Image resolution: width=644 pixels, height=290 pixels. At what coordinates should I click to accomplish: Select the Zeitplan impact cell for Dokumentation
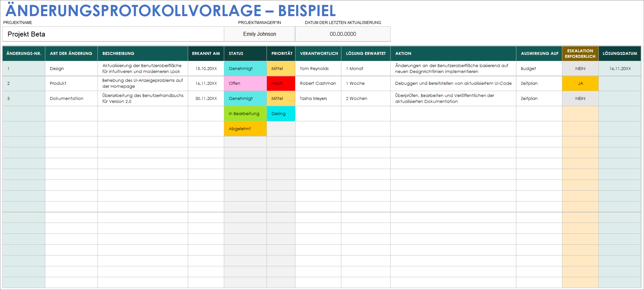click(539, 99)
